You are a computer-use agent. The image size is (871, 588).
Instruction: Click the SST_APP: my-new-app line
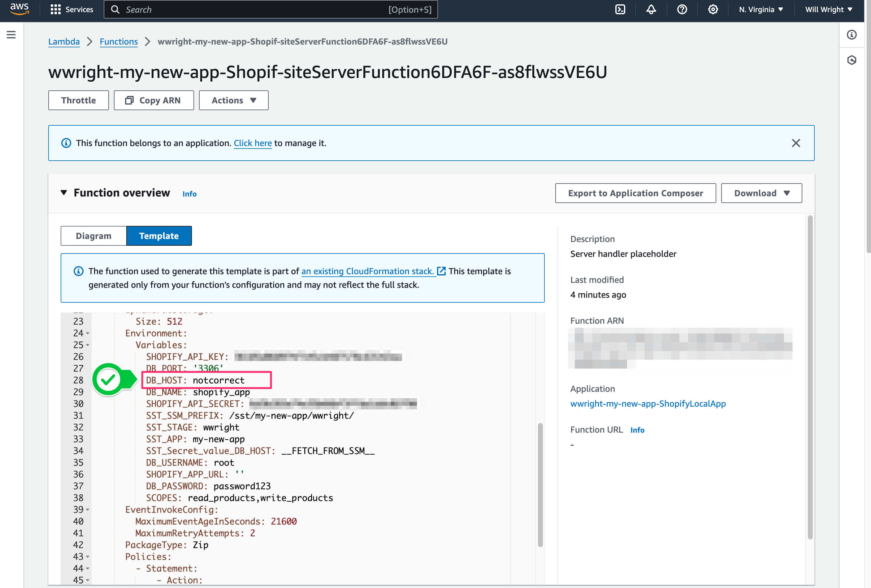195,439
